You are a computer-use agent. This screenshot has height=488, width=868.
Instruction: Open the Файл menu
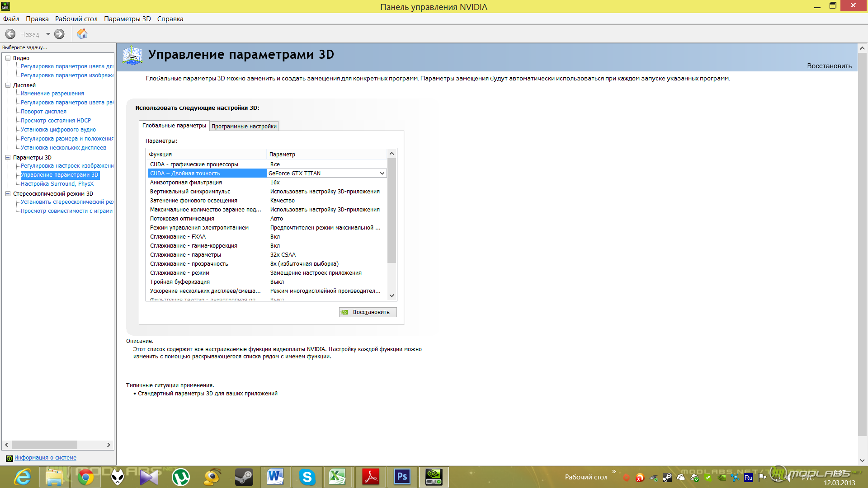pyautogui.click(x=11, y=19)
